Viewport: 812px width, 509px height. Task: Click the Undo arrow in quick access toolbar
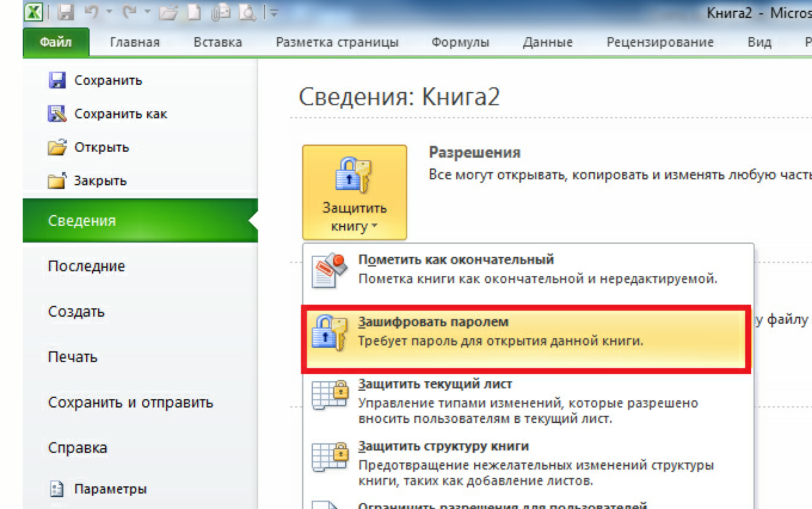(x=92, y=12)
